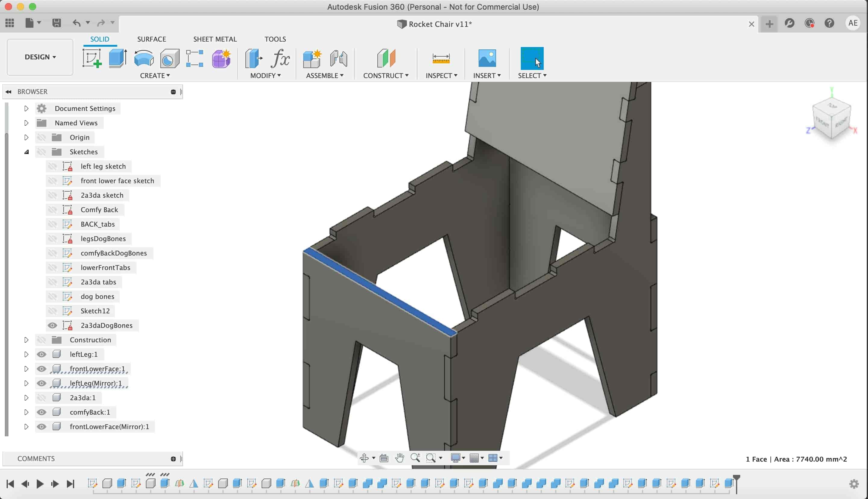Viewport: 868px width, 499px height.
Task: Open the CREATE dropdown menu
Action: pyautogui.click(x=155, y=75)
